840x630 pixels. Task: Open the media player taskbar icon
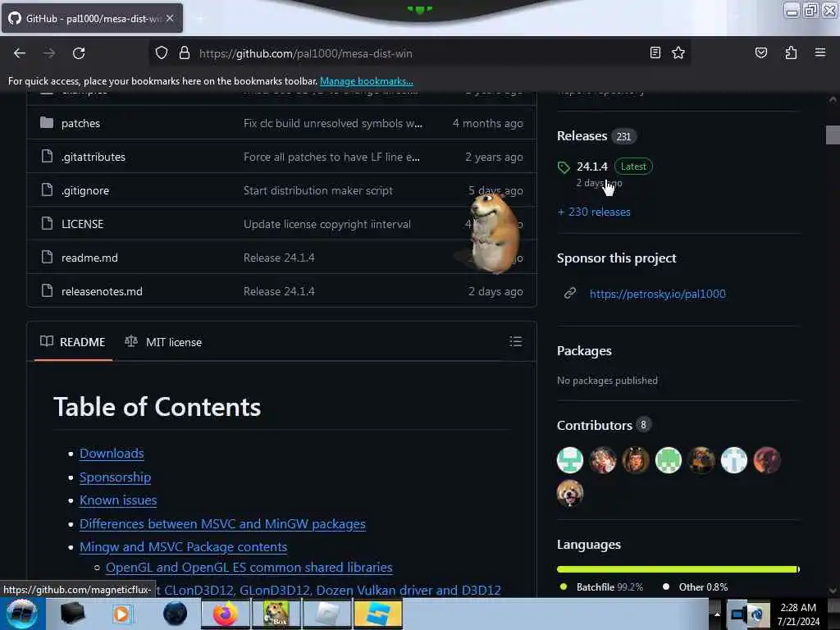tap(121, 614)
